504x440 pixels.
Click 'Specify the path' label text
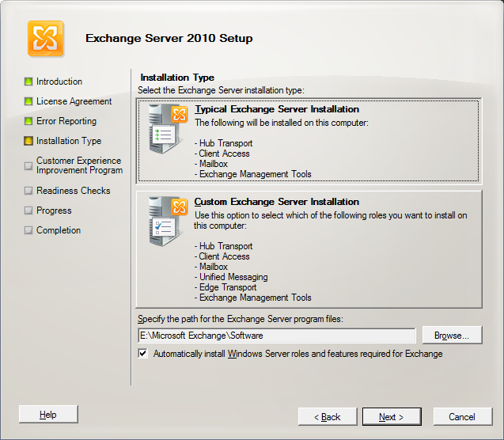tap(241, 319)
